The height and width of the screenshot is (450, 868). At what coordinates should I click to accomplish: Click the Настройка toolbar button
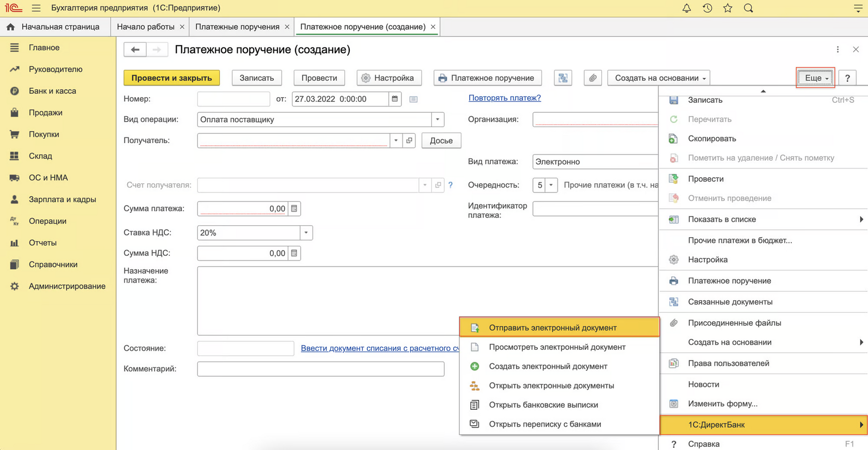point(389,78)
